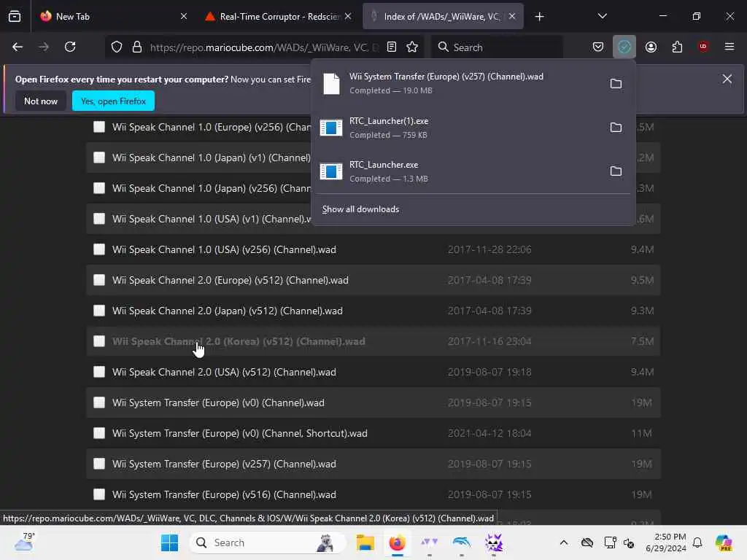Open Firefox View in the tab strip
The width and height of the screenshot is (747, 560).
pyautogui.click(x=15, y=16)
